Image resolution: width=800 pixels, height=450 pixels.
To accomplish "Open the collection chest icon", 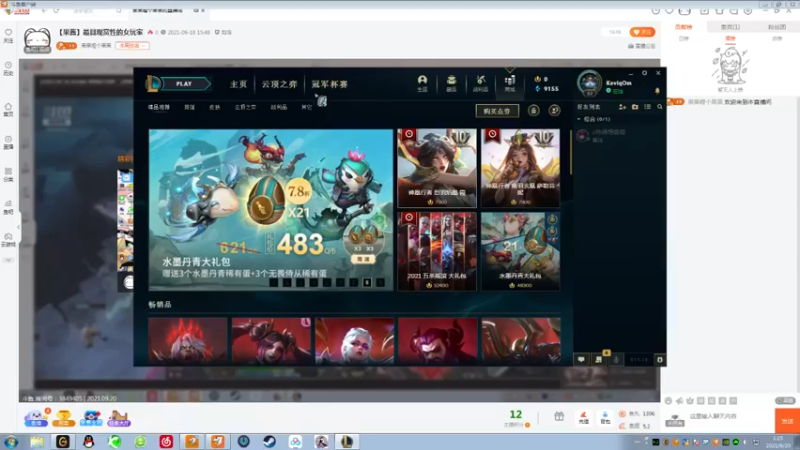I will click(452, 83).
